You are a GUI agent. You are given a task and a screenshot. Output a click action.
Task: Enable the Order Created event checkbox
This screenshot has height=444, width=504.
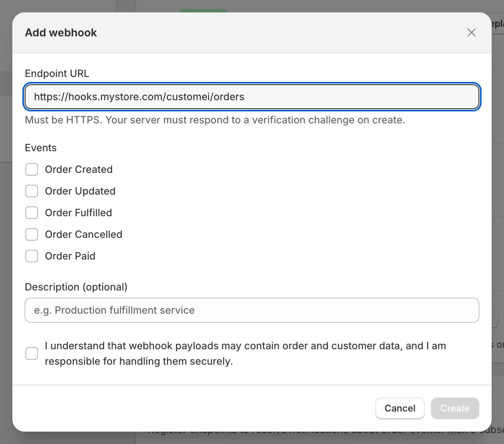(x=32, y=169)
